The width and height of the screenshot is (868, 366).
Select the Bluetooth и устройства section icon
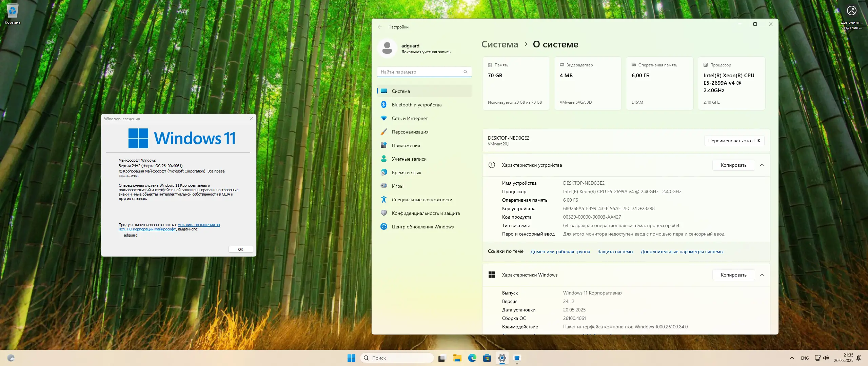(384, 104)
